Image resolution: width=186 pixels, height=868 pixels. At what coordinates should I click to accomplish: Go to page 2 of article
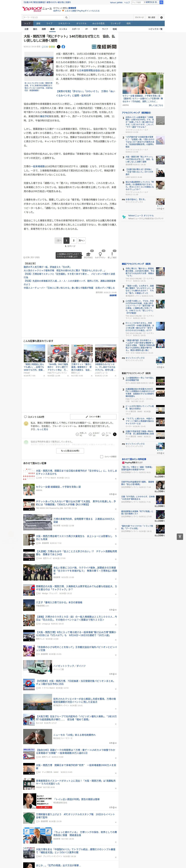point(74,240)
